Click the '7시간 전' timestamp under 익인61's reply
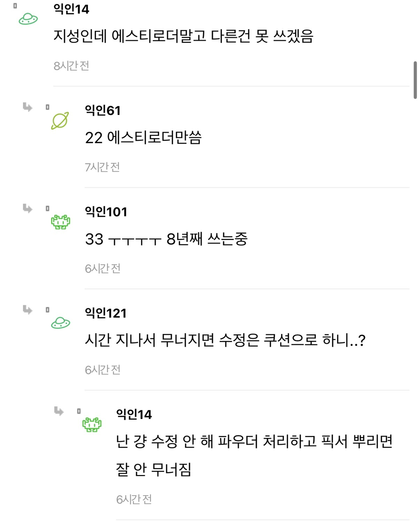The width and height of the screenshot is (420, 521). click(103, 167)
